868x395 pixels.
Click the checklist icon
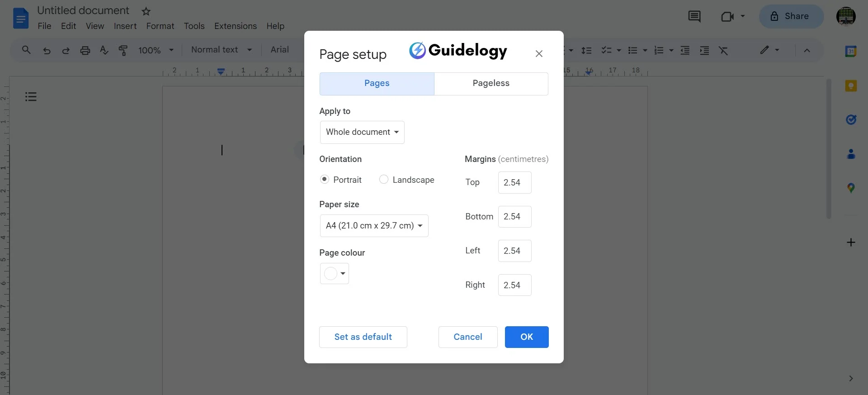tap(606, 50)
